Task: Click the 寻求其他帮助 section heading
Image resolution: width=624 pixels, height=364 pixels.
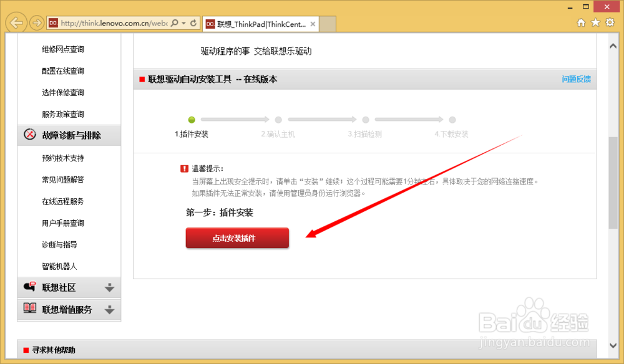Action: point(54,350)
